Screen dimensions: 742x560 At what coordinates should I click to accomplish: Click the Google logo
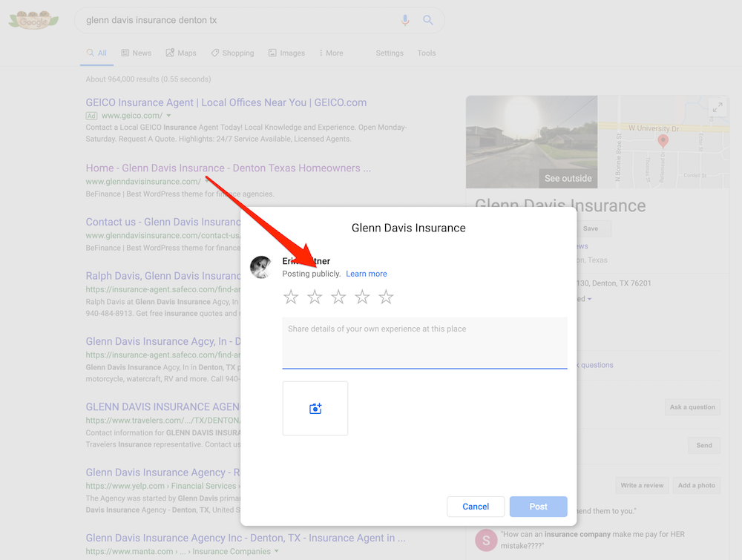pyautogui.click(x=33, y=20)
